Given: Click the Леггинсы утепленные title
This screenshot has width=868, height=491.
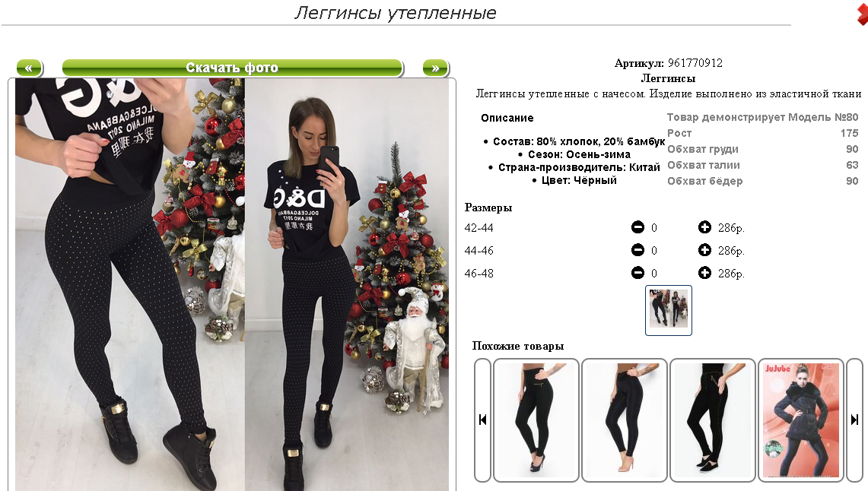Looking at the screenshot, I should [x=396, y=13].
